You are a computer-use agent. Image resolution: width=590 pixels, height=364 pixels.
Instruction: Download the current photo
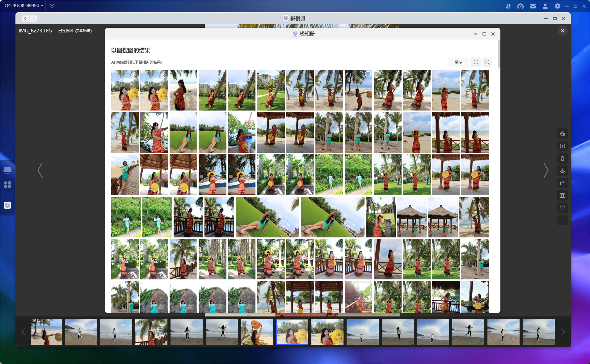point(563,171)
